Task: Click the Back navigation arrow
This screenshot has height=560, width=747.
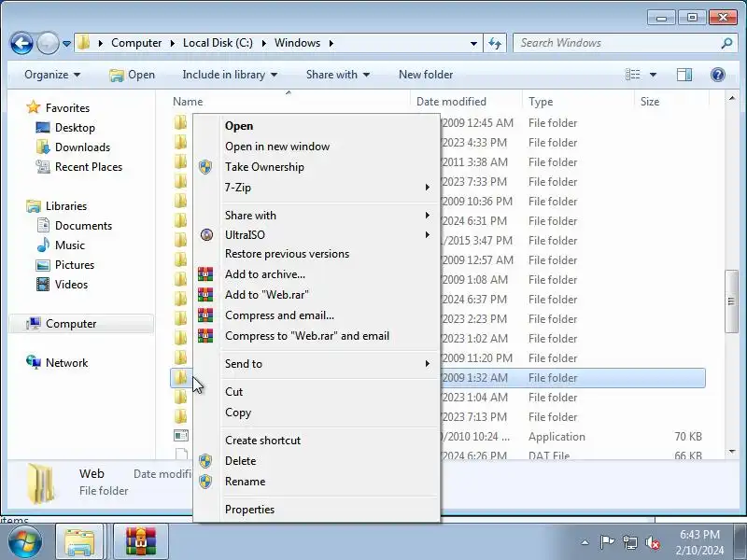Action: [x=21, y=43]
